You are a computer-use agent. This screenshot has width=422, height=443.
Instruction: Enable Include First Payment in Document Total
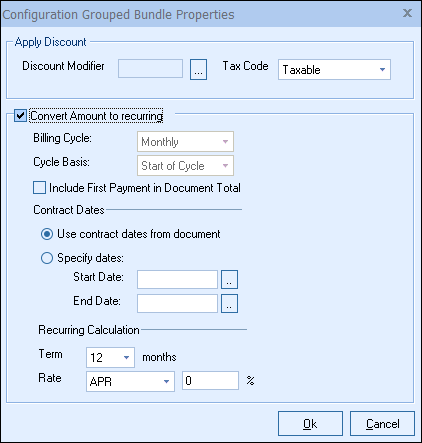39,188
